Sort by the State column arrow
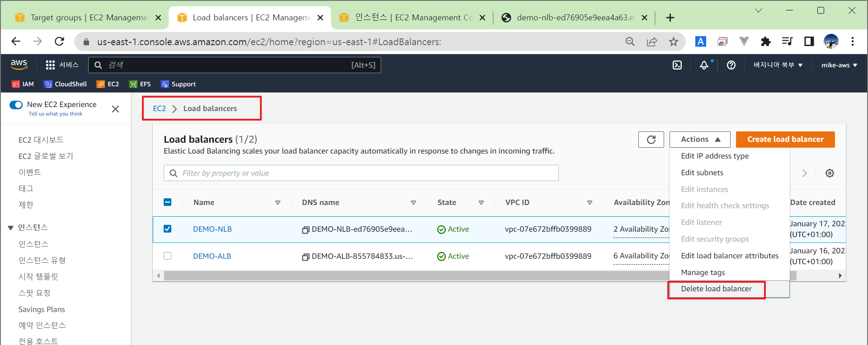868x345 pixels. pyautogui.click(x=481, y=203)
